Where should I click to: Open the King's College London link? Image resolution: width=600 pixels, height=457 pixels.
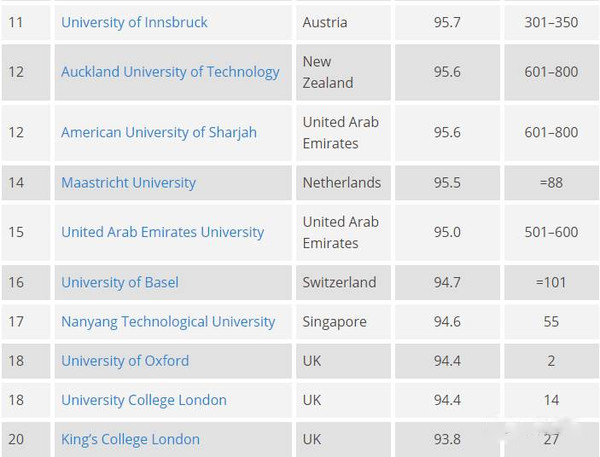(x=130, y=439)
